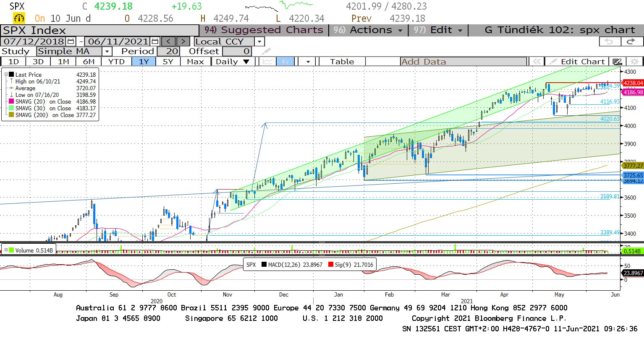The width and height of the screenshot is (644, 341).
Task: Click the blue 3725.65 axis label
Action: 633,175
